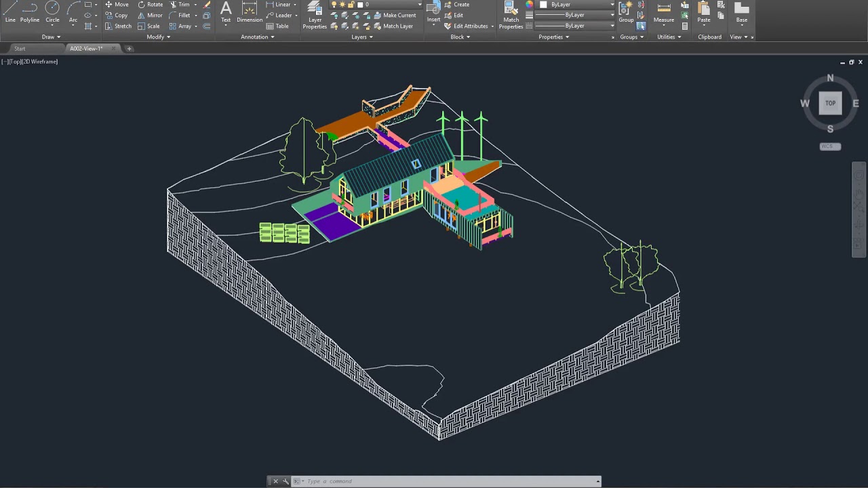Select the Array tool

[x=180, y=26]
